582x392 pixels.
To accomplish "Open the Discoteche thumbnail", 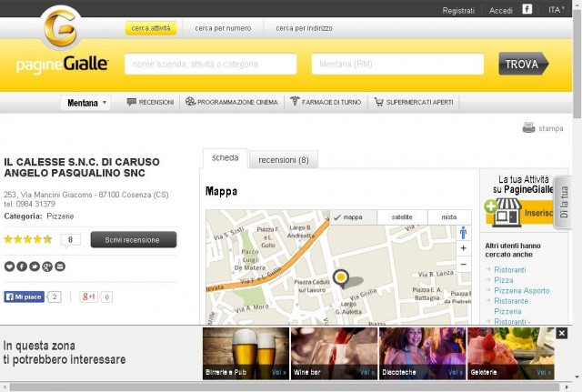I will pyautogui.click(x=422, y=354).
